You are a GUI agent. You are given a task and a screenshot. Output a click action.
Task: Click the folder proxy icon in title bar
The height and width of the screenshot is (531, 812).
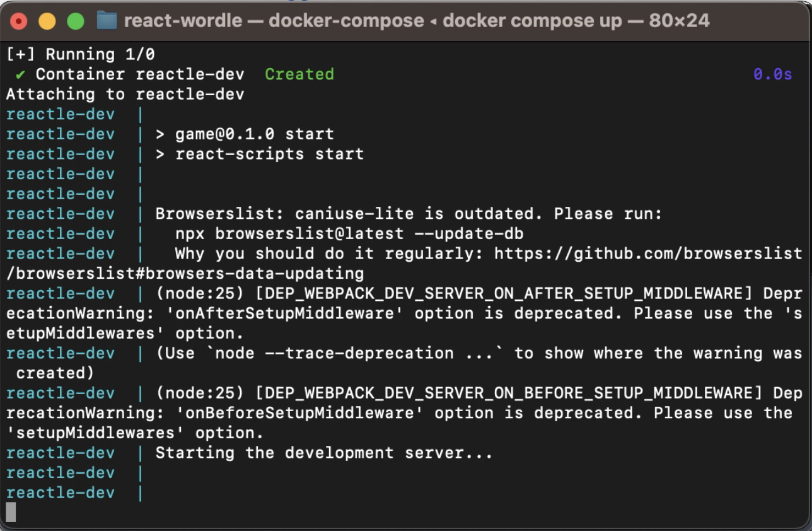click(107, 21)
